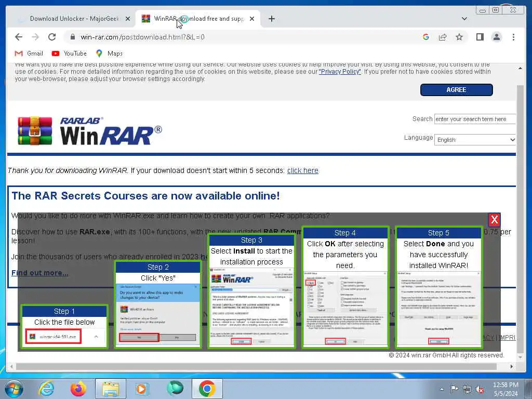Screen dimensions: 532x399
Task: Expand the download file chevron menu
Action: (x=96, y=337)
